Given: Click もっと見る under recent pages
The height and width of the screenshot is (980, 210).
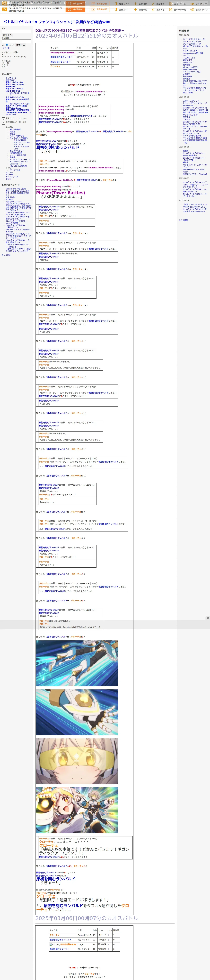Looking at the screenshot, I should tap(6, 255).
